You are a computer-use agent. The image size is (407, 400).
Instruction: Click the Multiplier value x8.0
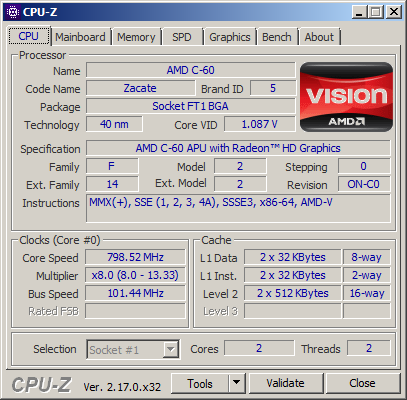[135, 275]
